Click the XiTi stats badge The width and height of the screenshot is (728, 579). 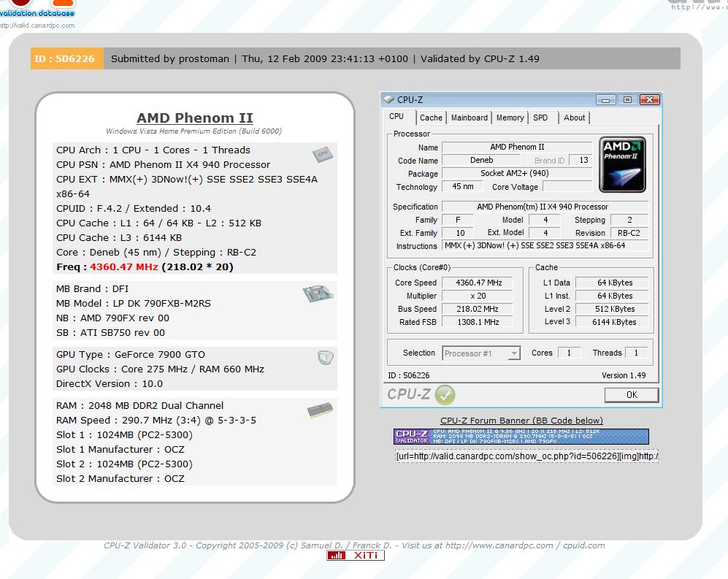355,556
